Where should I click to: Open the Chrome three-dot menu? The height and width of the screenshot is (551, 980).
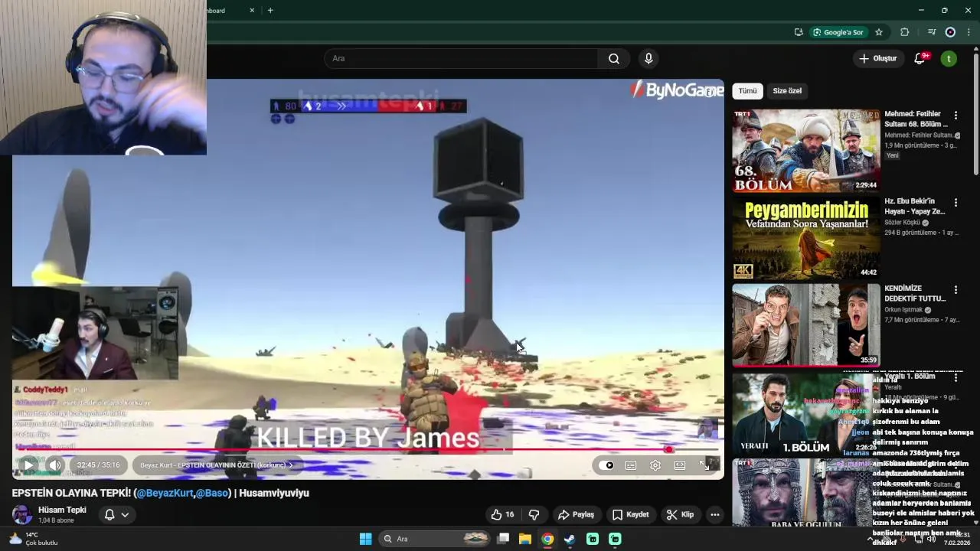(969, 32)
